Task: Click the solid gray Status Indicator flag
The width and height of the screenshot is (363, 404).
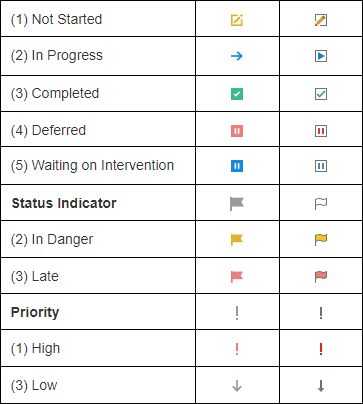Action: coord(237,204)
